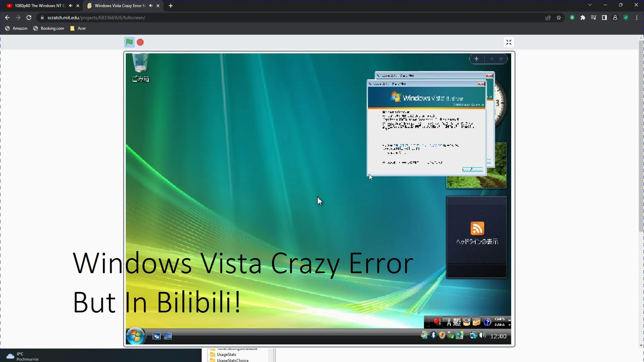Click the network computers tray icon

(473, 335)
